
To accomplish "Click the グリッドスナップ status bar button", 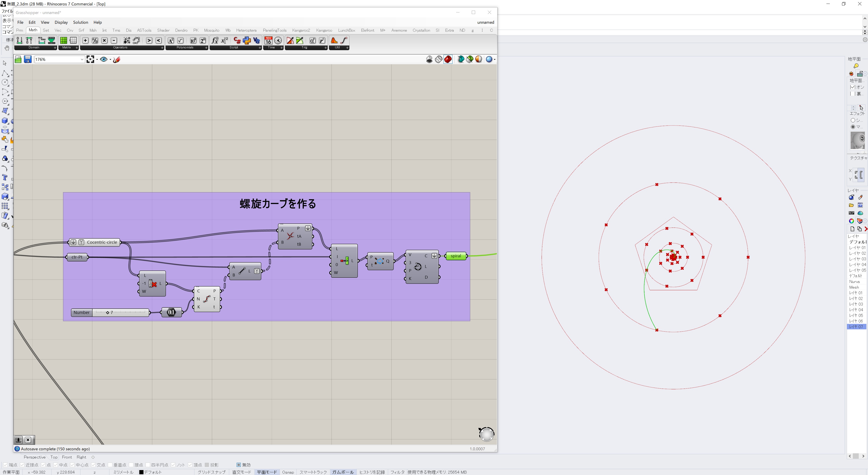I will 211,472.
